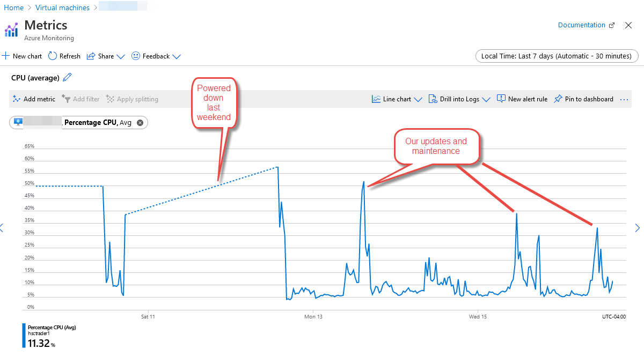This screenshot has width=644, height=356.
Task: Open the Share menu
Action: coord(106,56)
